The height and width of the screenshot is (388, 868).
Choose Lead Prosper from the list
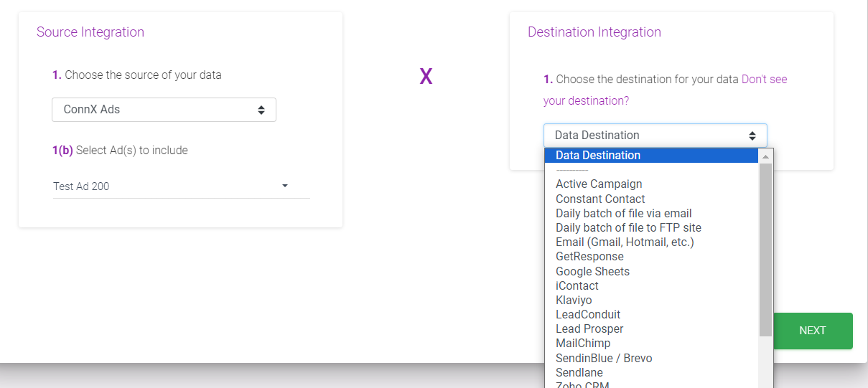tap(589, 328)
